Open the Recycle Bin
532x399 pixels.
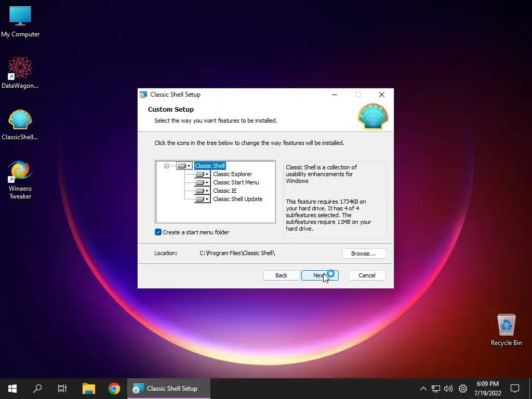tap(506, 329)
